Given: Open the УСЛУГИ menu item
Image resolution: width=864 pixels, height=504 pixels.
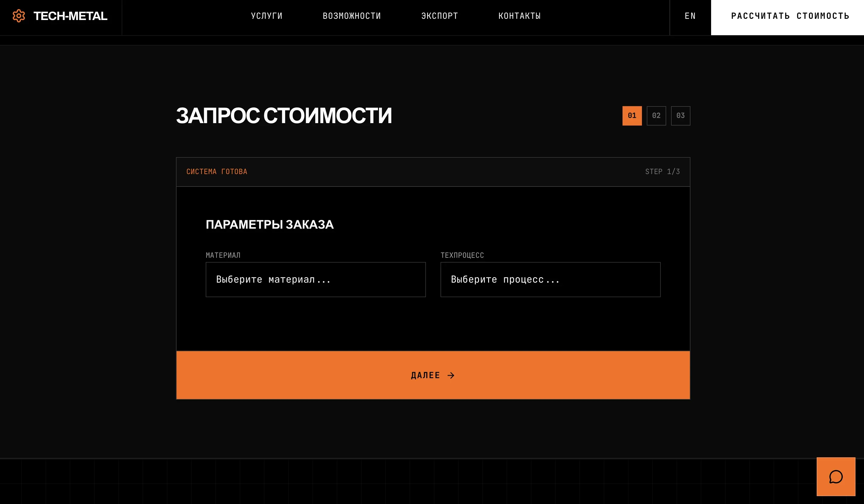Looking at the screenshot, I should [x=266, y=16].
